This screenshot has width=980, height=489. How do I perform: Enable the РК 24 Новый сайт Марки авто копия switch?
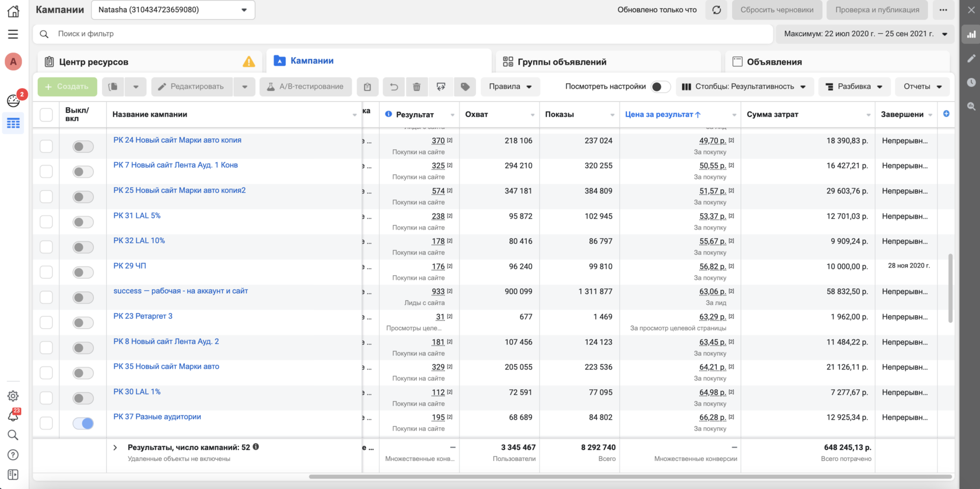83,147
